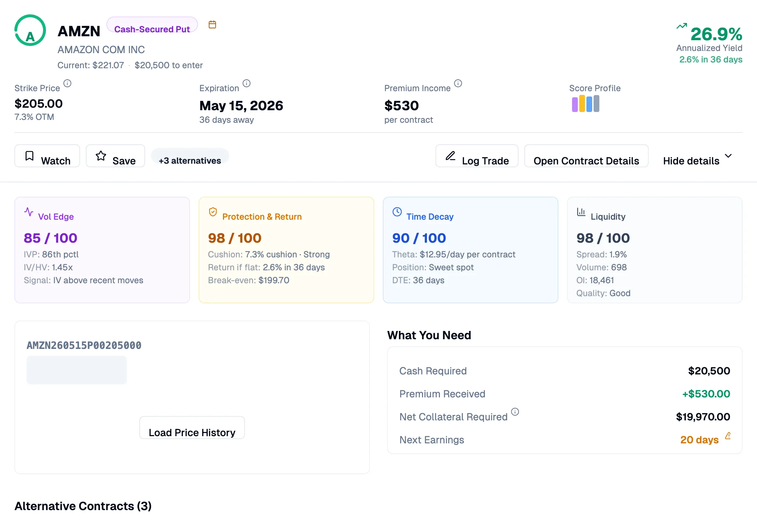The image size is (757, 532).
Task: Click the Spread: 1.9% line
Action: (x=602, y=255)
